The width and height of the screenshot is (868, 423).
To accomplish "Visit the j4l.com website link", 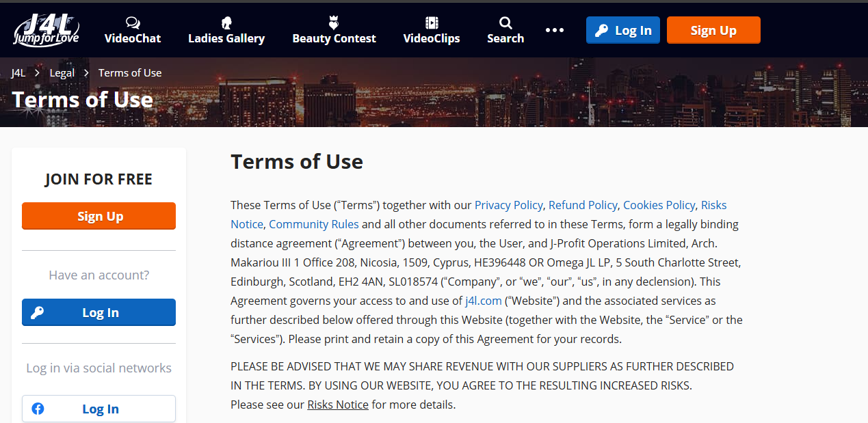I will 483,301.
